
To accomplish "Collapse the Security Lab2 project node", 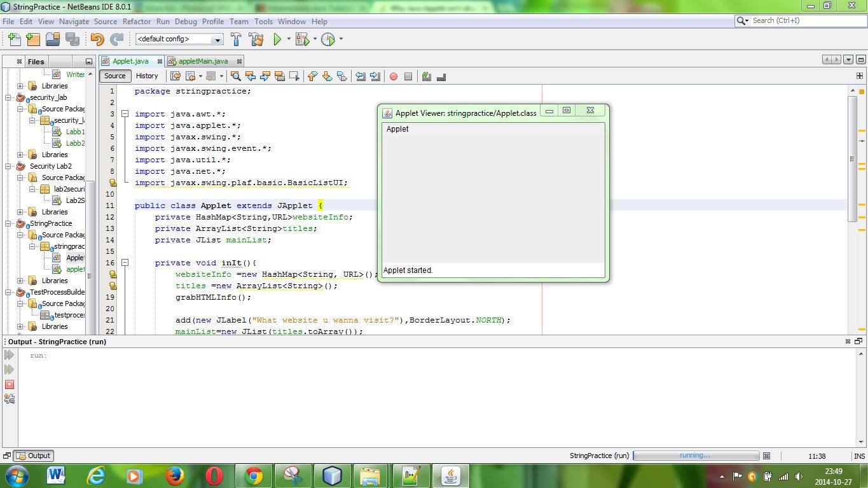I will click(x=9, y=166).
